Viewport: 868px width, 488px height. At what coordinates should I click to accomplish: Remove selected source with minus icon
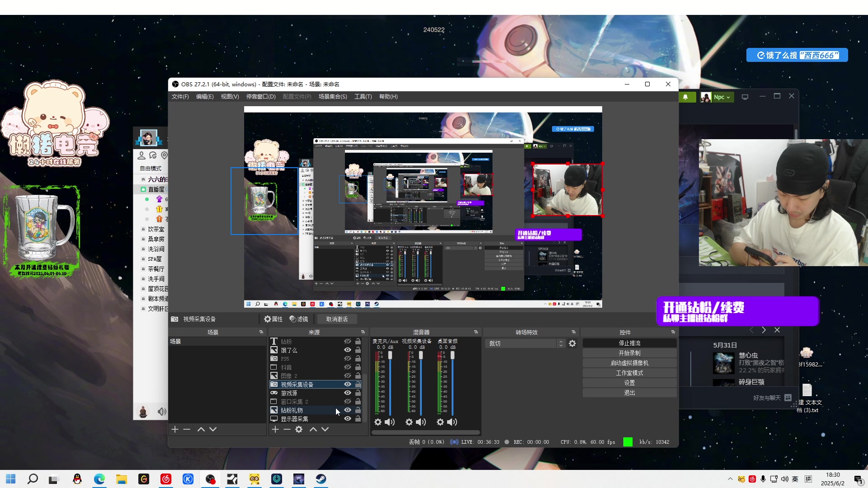[x=287, y=429]
